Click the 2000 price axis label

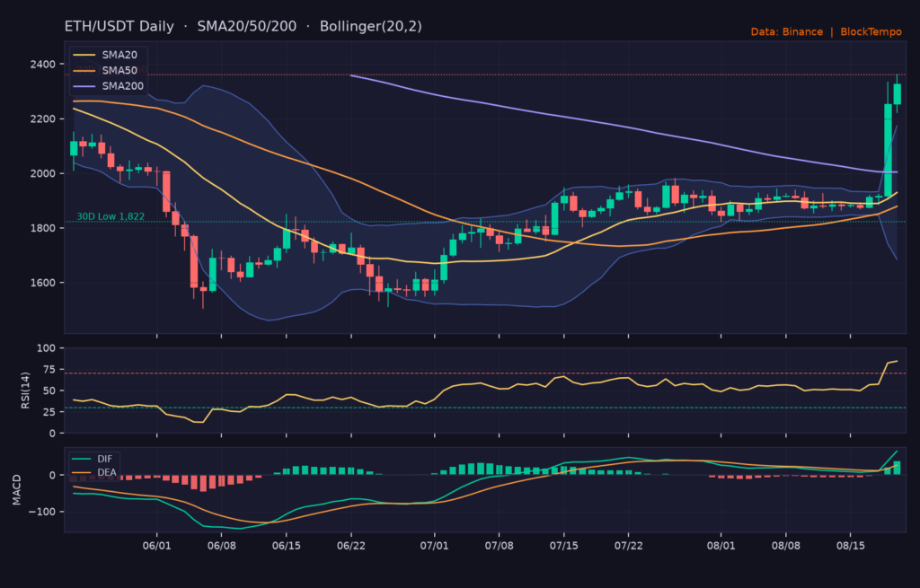pos(43,173)
